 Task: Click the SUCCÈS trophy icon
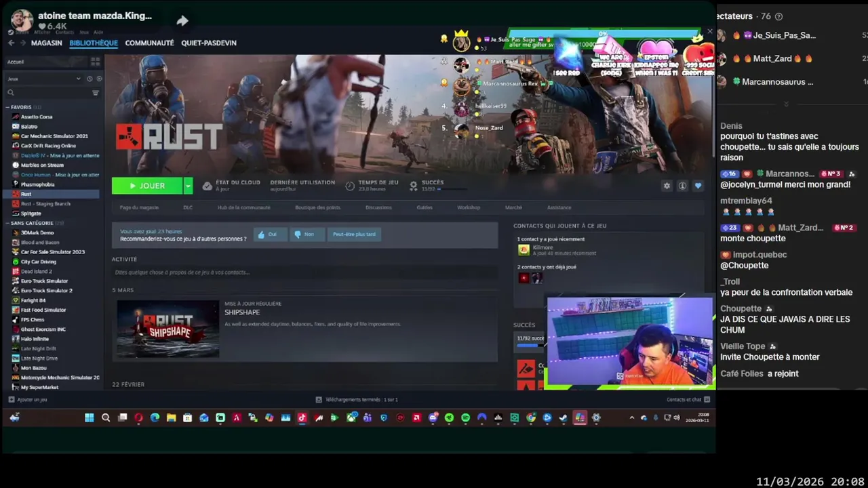(413, 185)
